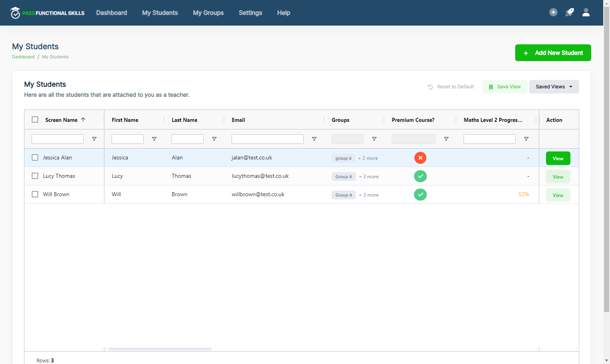Click the Maths Level 2 filter funnel icon

[x=526, y=139]
